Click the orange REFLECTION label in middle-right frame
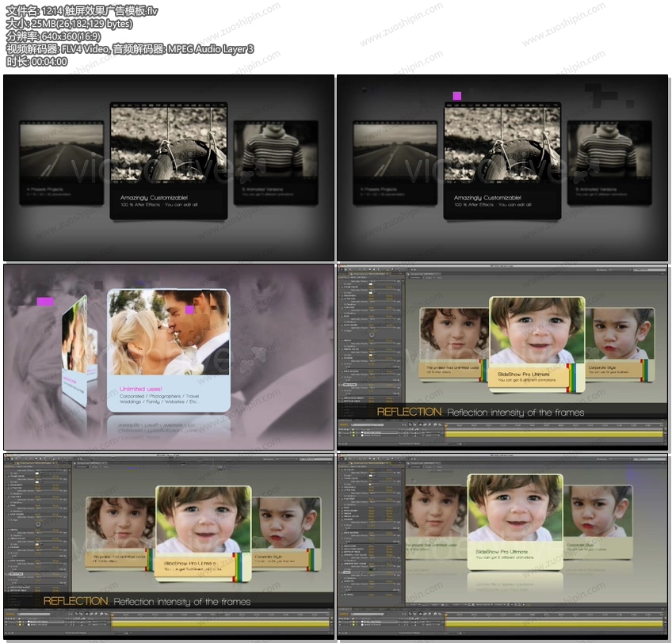Image resolution: width=672 pixels, height=643 pixels. coord(409,412)
